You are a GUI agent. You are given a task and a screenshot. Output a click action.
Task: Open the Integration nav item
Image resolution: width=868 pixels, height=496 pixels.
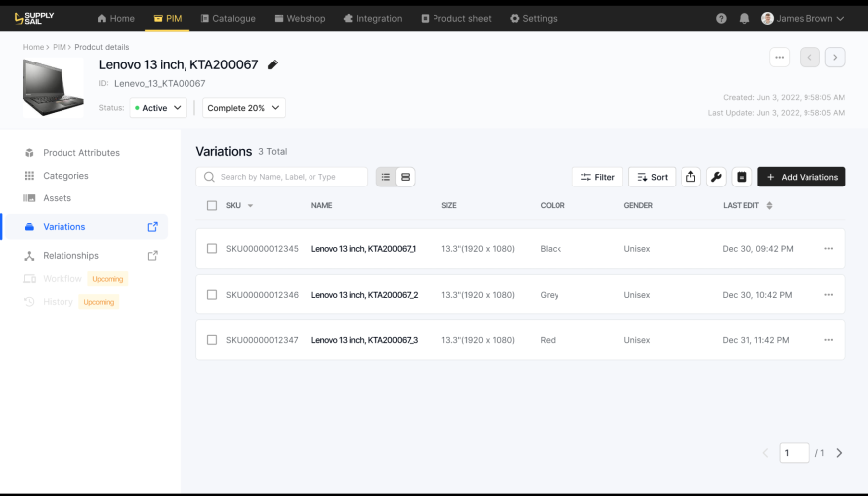click(x=373, y=18)
